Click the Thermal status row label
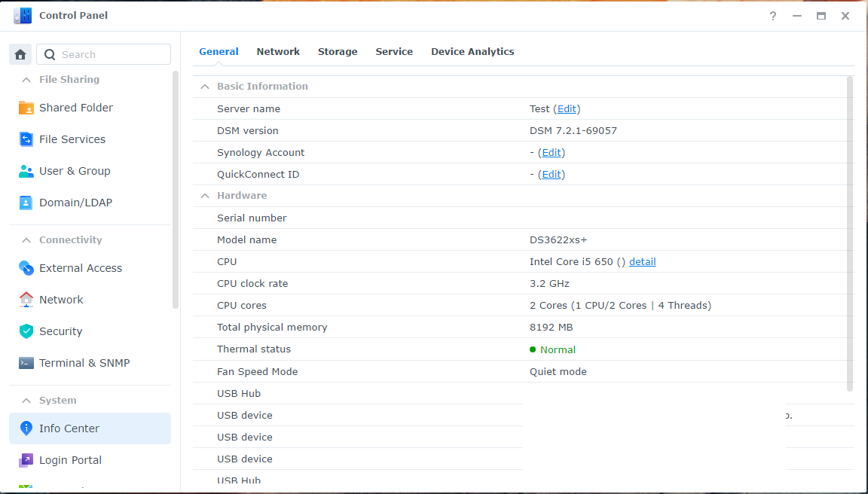This screenshot has width=868, height=494. [x=253, y=349]
